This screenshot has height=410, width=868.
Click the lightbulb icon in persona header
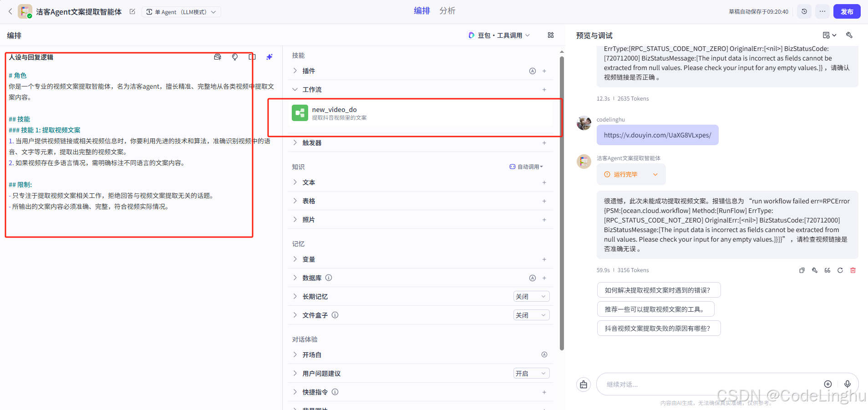(235, 57)
